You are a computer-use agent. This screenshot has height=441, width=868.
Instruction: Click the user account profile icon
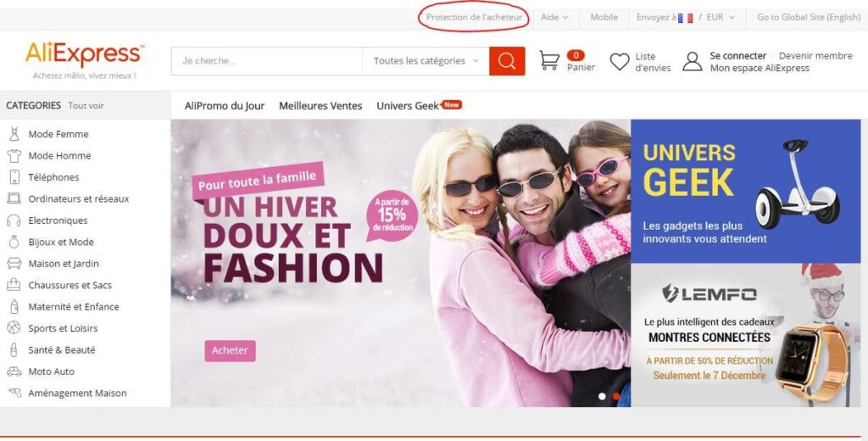click(693, 61)
